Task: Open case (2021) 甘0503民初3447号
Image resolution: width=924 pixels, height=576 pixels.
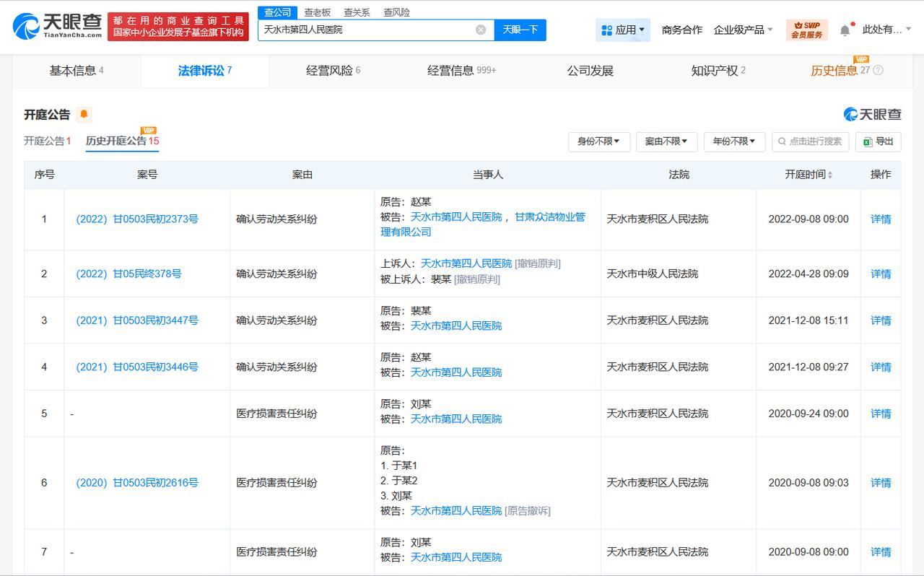Action: click(137, 320)
